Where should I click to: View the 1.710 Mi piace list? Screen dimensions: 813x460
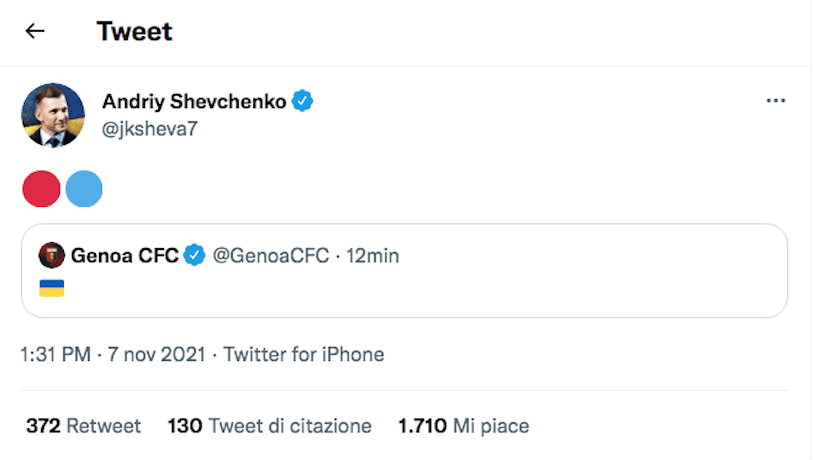coord(463,426)
